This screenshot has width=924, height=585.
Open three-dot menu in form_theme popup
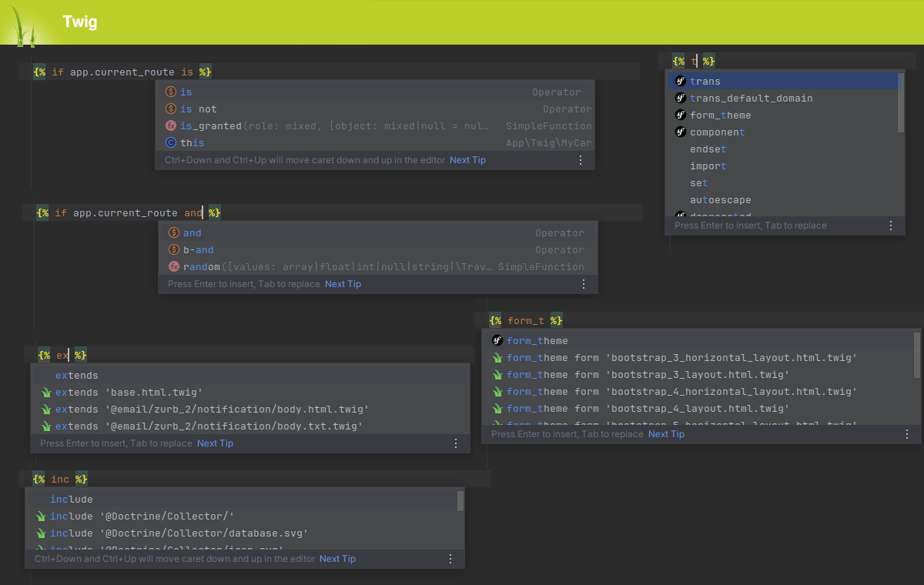coord(906,434)
